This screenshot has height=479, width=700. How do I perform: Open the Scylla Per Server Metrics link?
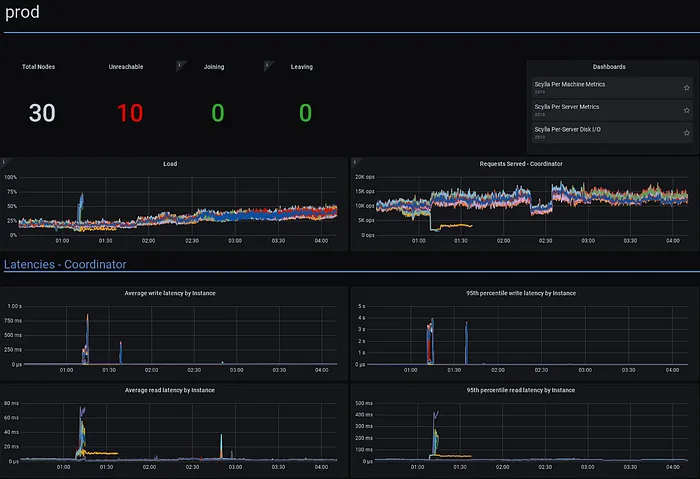(567, 107)
